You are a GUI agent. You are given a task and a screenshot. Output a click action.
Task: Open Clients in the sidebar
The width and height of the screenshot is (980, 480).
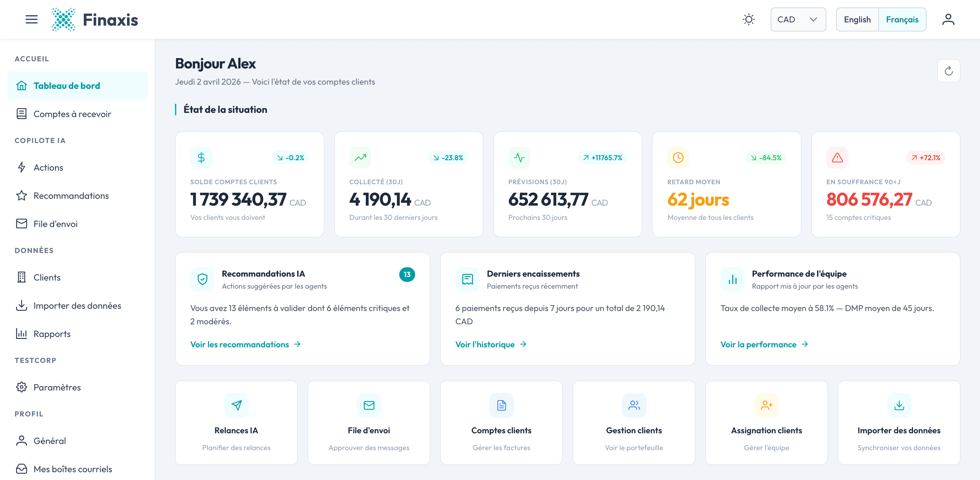pos(77,278)
